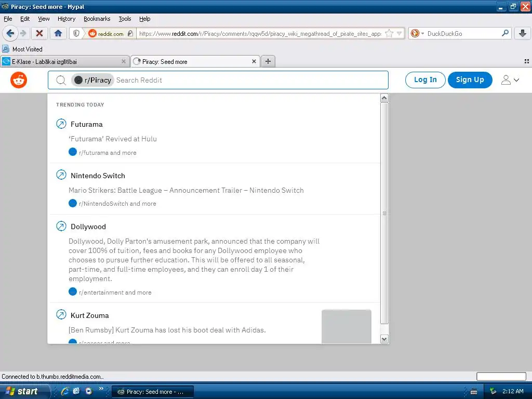Open the DuckDuckGo search engine selector
The height and width of the screenshot is (399, 532).
coord(417,33)
